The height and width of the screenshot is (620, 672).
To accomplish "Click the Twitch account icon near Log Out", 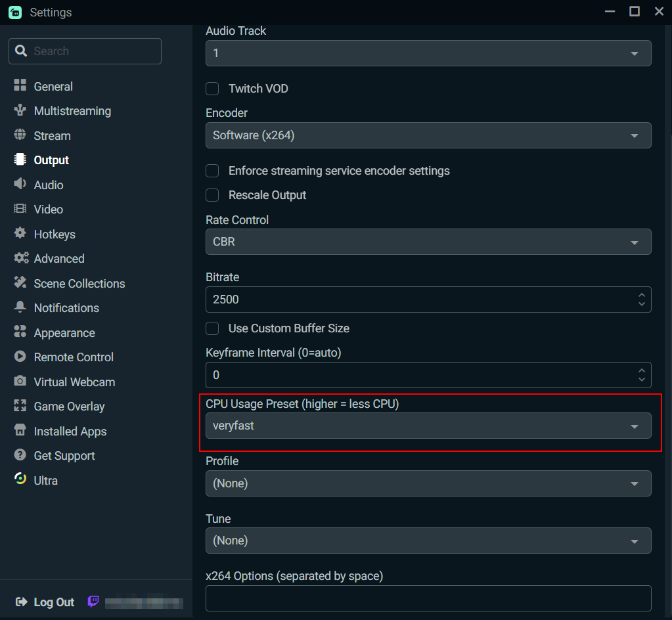I will click(x=93, y=601).
